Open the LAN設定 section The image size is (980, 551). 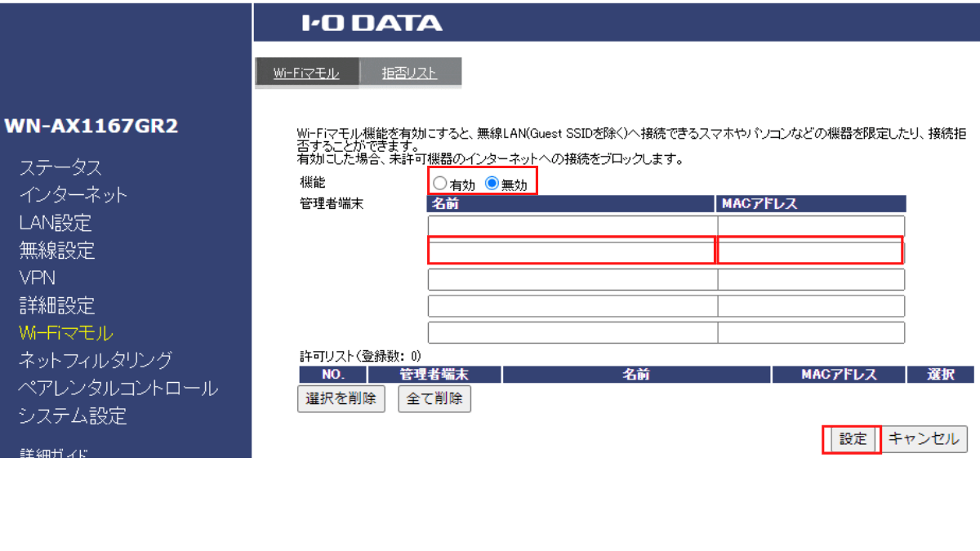(x=54, y=223)
